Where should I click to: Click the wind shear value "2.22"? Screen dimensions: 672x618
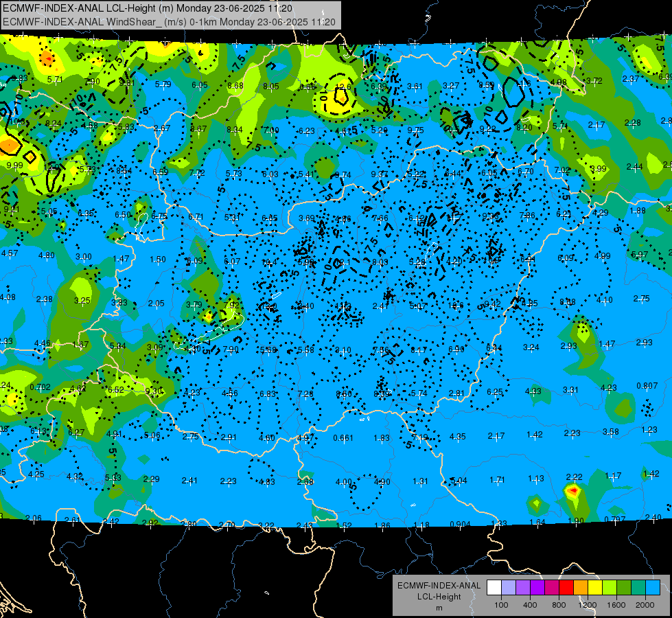pos(574,477)
